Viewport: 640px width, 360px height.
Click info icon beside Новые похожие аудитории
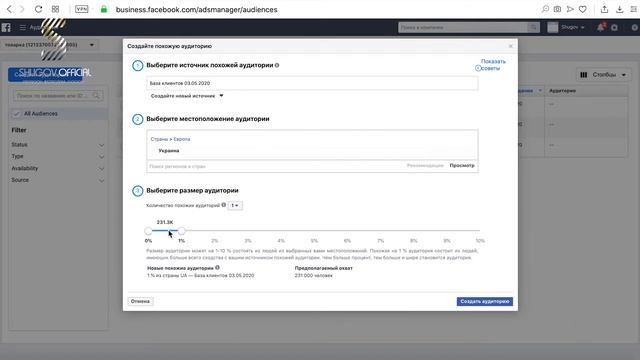217,268
